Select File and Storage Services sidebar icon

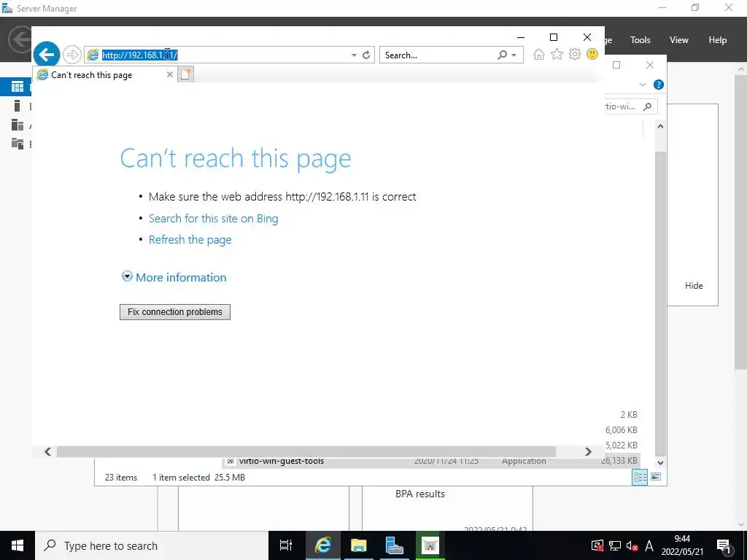click(x=18, y=144)
